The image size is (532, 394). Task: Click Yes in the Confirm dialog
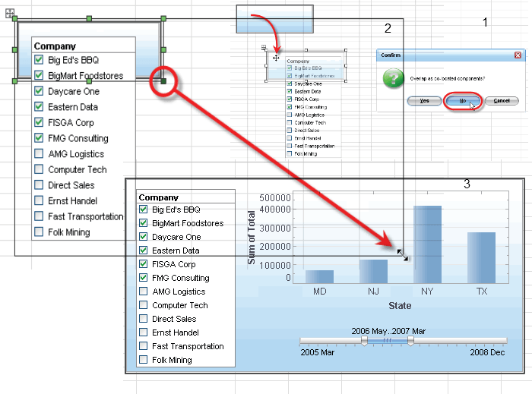coord(424,101)
